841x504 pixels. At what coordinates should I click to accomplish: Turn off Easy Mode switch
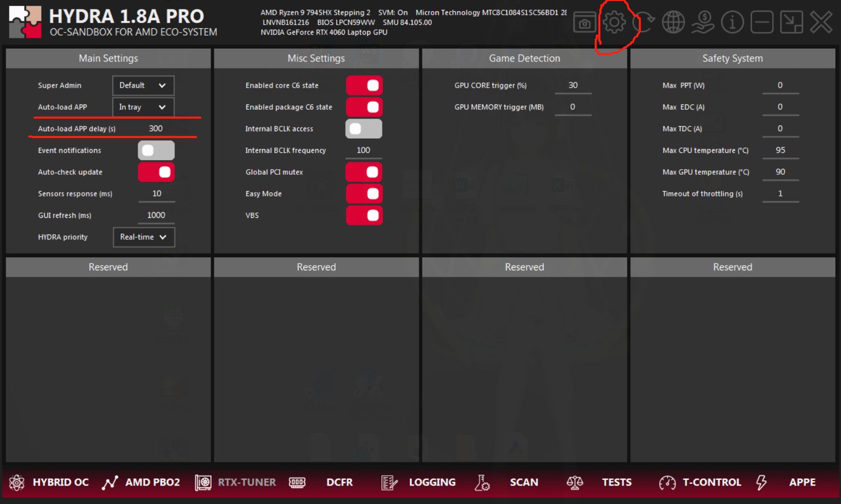pyautogui.click(x=364, y=194)
